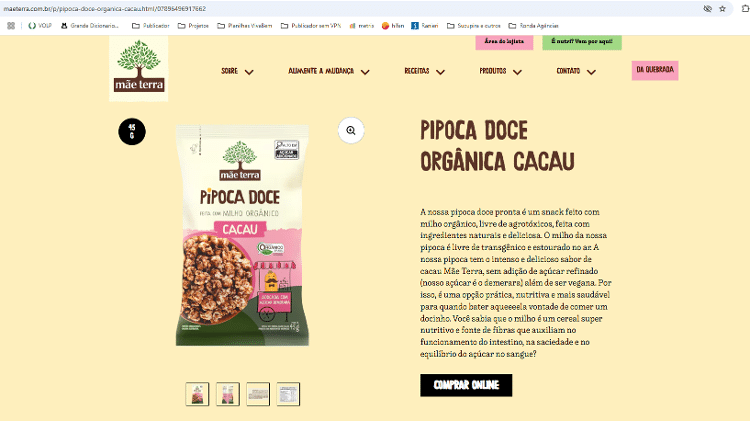Open the hilan bookmark
750x421 pixels.
pos(393,26)
